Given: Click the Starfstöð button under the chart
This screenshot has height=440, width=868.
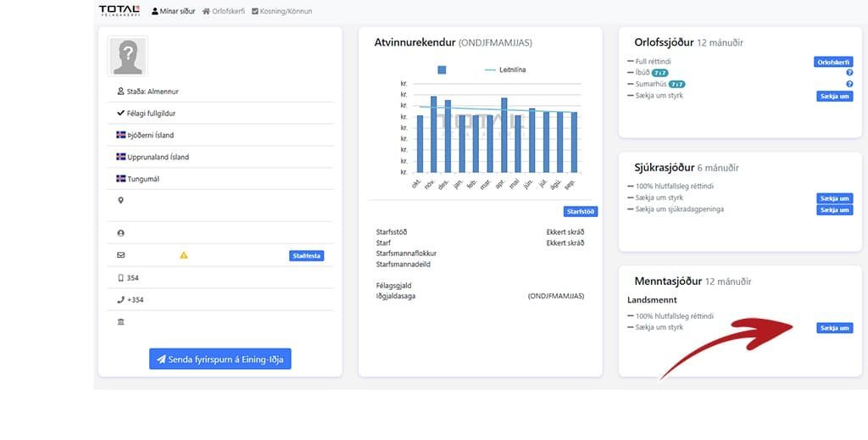Looking at the screenshot, I should (580, 211).
